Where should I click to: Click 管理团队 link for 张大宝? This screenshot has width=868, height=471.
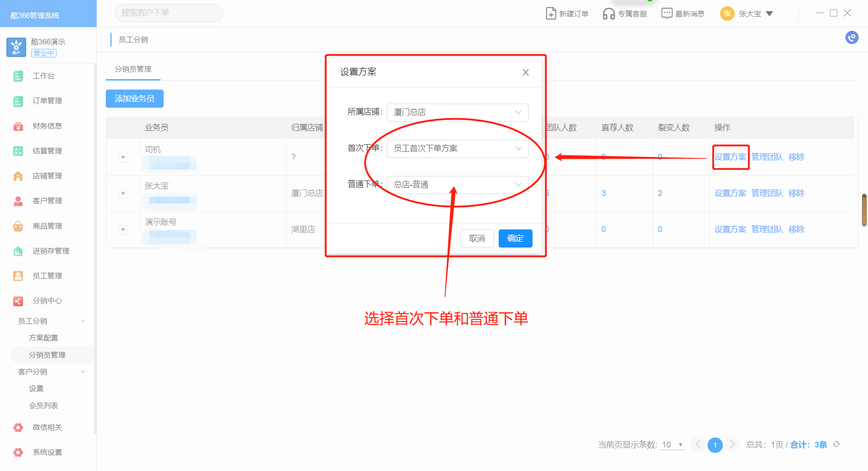click(x=767, y=193)
